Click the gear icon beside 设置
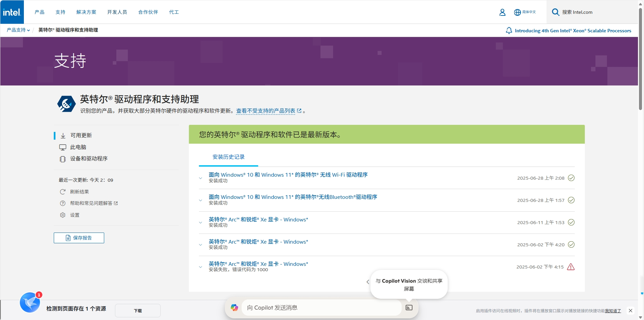The image size is (644, 320). [x=63, y=215]
